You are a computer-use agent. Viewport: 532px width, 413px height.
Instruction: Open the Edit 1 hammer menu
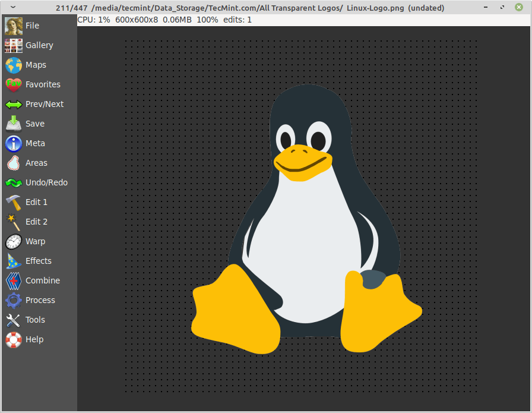coord(14,202)
